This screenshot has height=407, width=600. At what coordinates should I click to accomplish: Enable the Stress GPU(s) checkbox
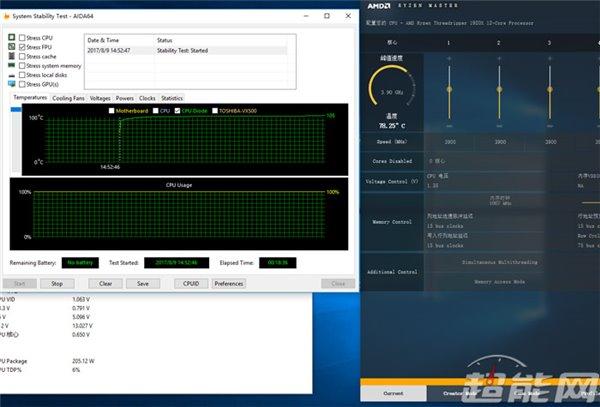pos(22,84)
